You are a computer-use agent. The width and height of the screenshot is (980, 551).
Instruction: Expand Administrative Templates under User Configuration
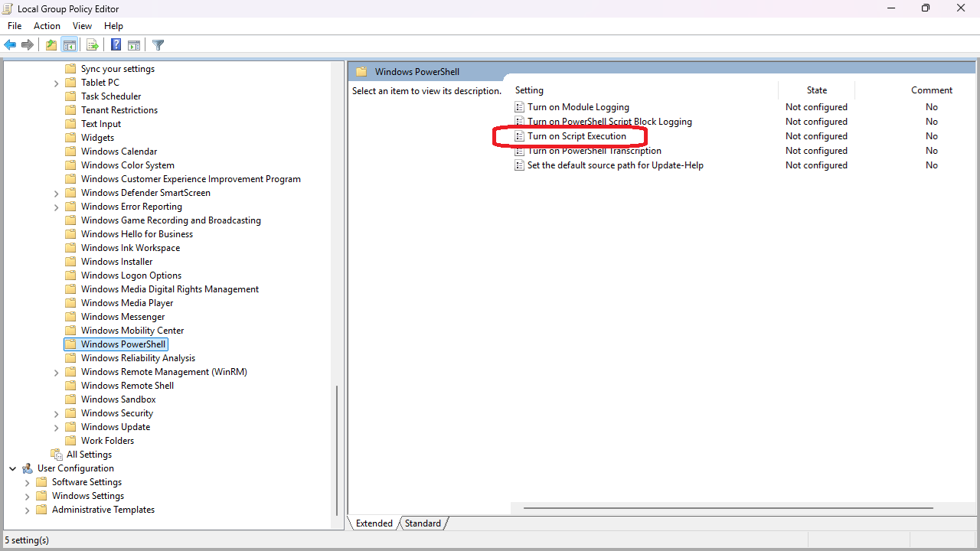point(28,510)
